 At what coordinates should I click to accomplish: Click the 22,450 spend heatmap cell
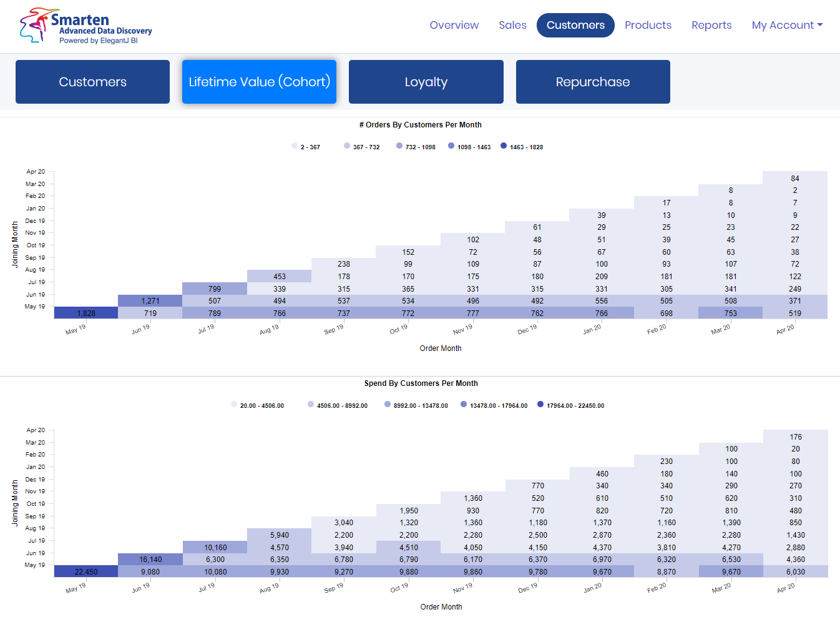click(86, 571)
